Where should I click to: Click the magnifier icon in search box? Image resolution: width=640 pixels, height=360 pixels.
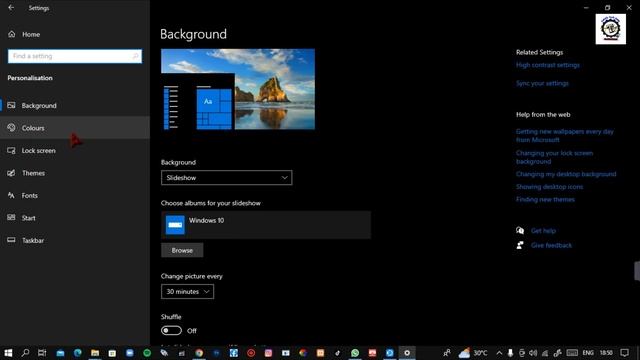pos(136,56)
